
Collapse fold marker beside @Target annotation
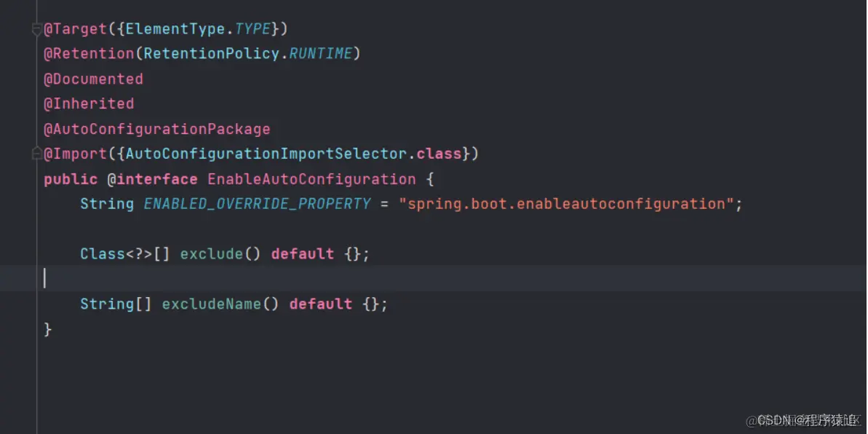click(36, 30)
